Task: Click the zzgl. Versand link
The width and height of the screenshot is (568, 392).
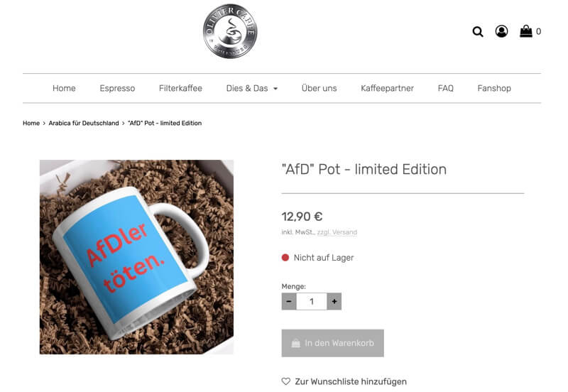Action: click(337, 232)
